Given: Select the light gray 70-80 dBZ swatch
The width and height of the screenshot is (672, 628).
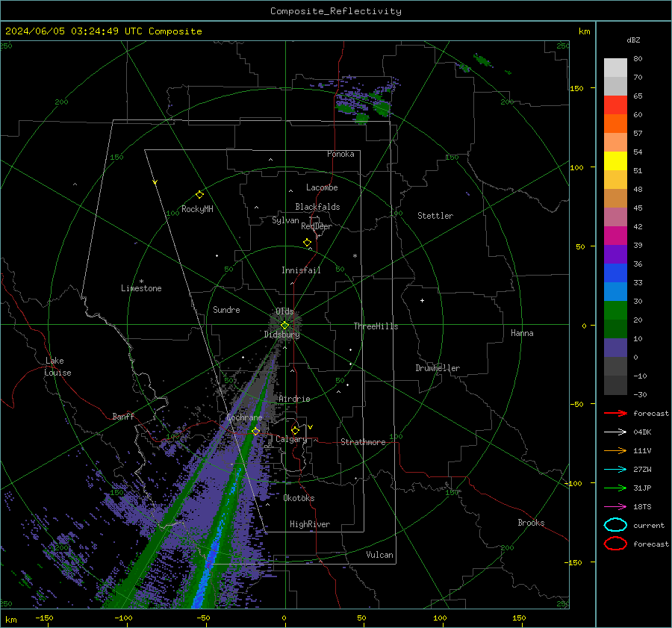Looking at the screenshot, I should (x=615, y=68).
